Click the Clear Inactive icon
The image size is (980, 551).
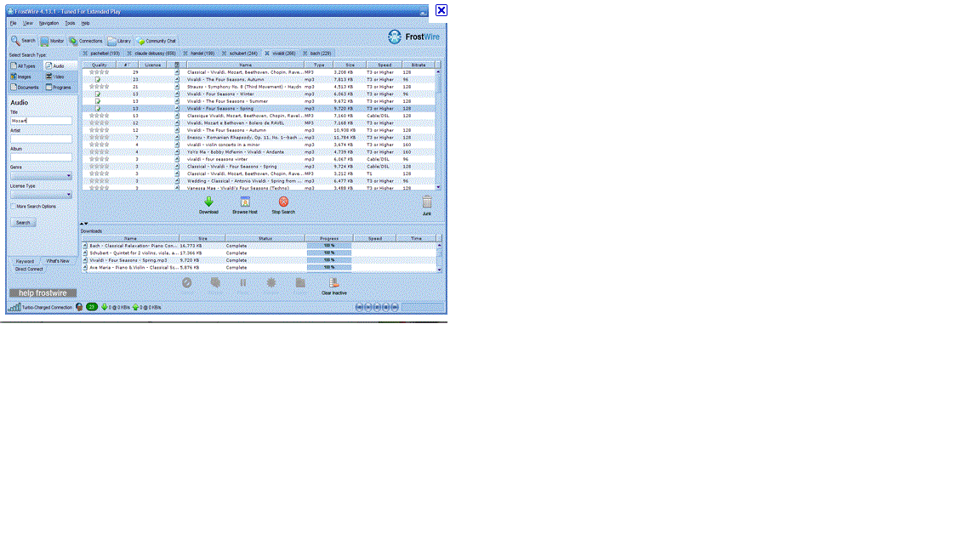[334, 283]
